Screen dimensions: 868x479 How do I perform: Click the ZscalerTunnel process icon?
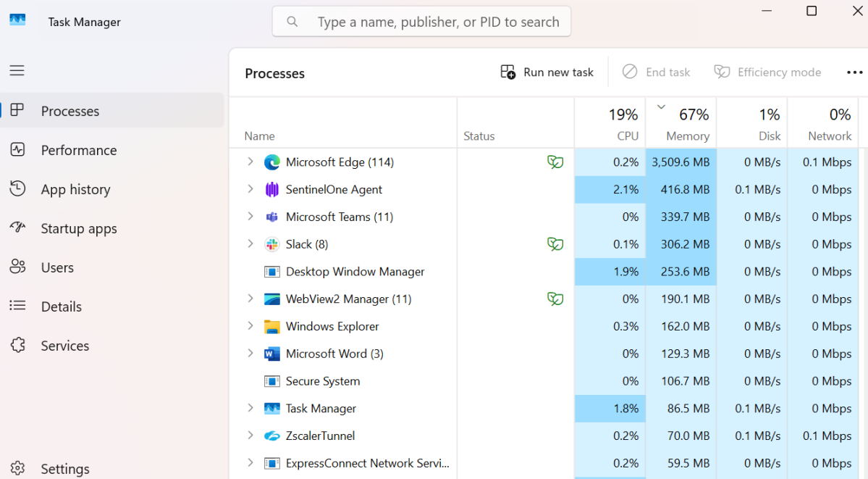tap(271, 436)
